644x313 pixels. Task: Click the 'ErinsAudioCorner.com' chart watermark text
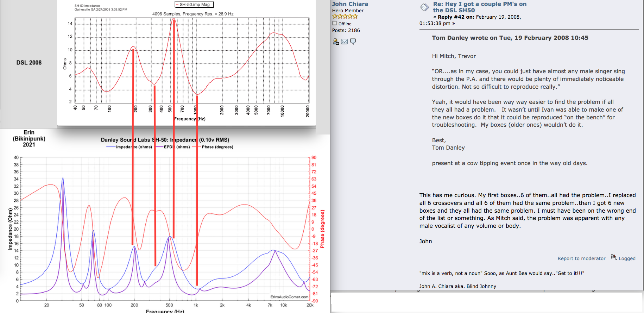(289, 297)
